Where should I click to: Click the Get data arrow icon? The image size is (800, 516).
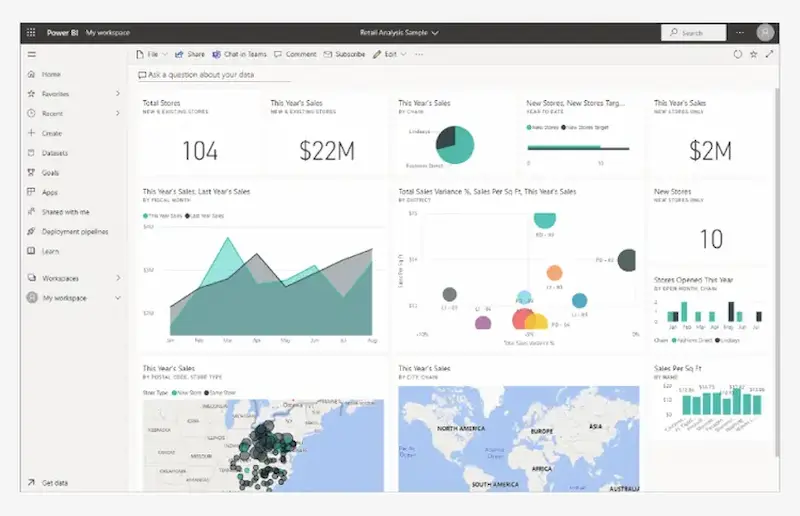(x=31, y=482)
